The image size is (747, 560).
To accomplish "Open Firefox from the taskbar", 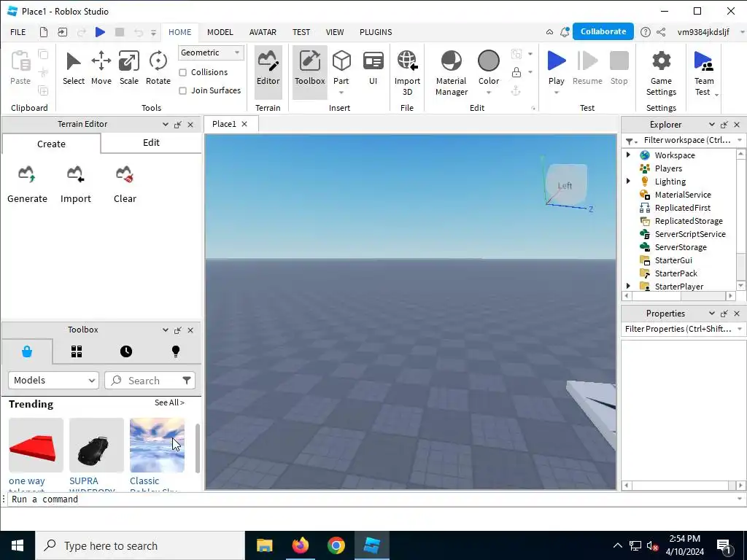I will [x=300, y=545].
